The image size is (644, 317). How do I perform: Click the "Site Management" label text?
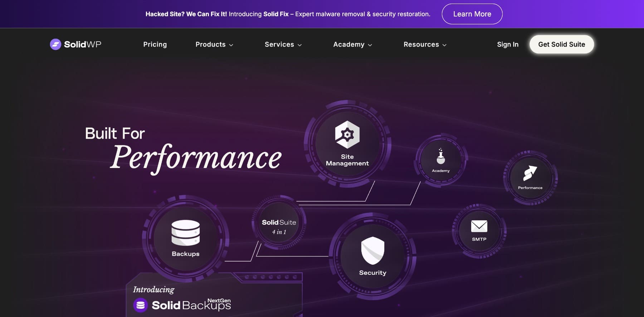tap(347, 160)
